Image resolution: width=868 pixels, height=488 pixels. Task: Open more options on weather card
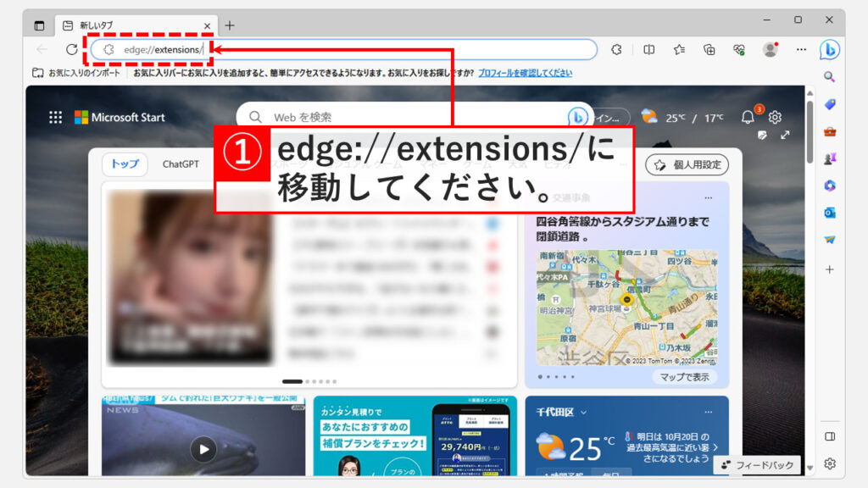coord(709,413)
